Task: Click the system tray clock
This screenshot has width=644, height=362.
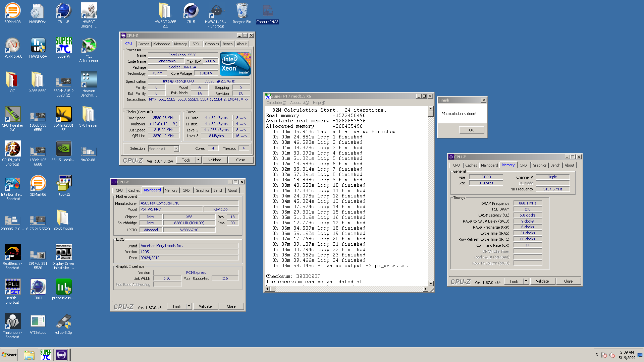Action: tap(627, 355)
